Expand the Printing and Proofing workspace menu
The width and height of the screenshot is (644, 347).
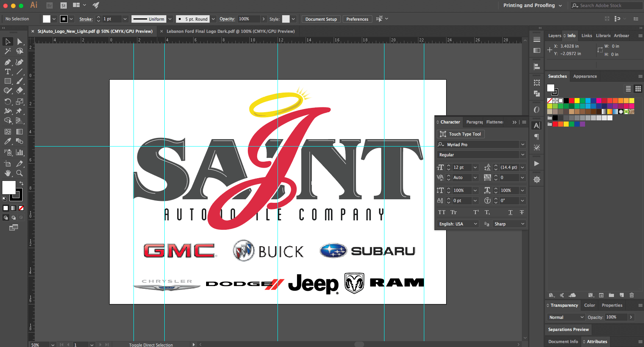coord(532,5)
